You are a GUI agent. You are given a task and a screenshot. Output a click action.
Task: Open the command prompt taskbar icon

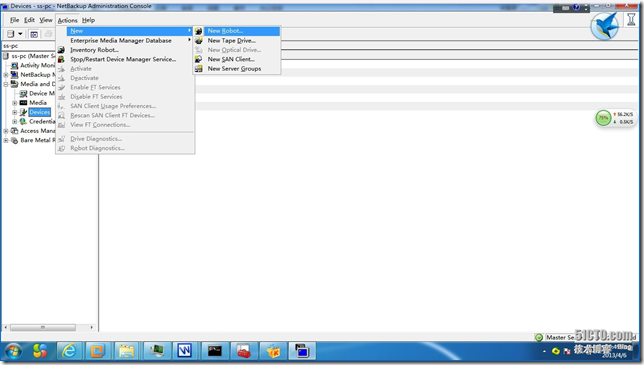tap(214, 351)
